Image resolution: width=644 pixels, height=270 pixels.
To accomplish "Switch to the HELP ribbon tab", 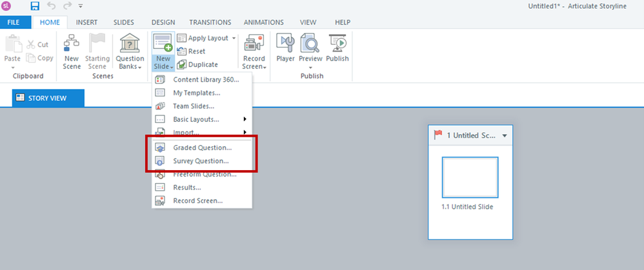I will pos(343,22).
